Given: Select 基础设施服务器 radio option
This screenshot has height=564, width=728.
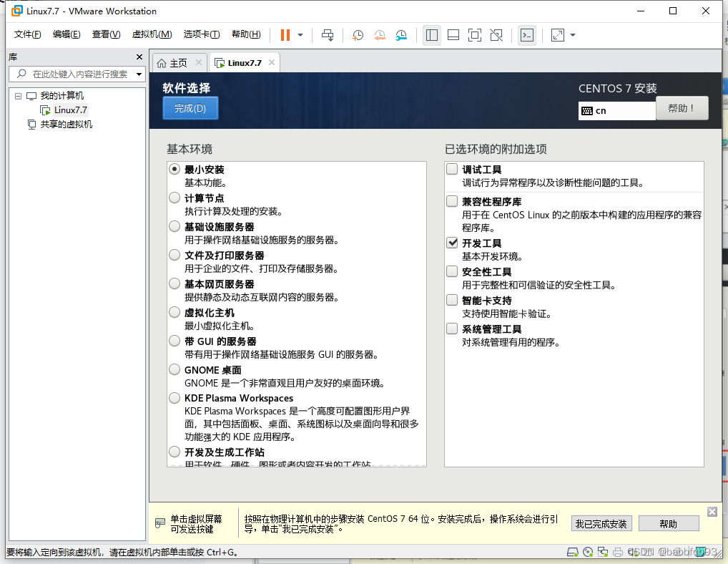Looking at the screenshot, I should [x=174, y=227].
